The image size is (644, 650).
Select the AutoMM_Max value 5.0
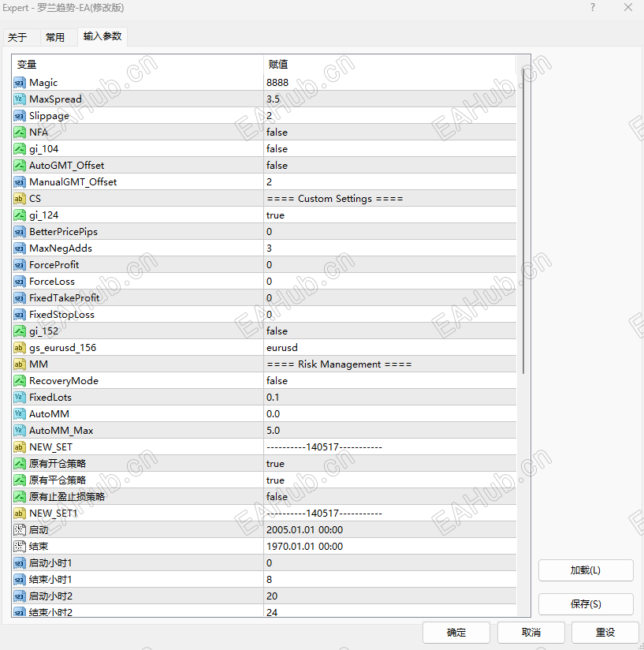[x=273, y=431]
